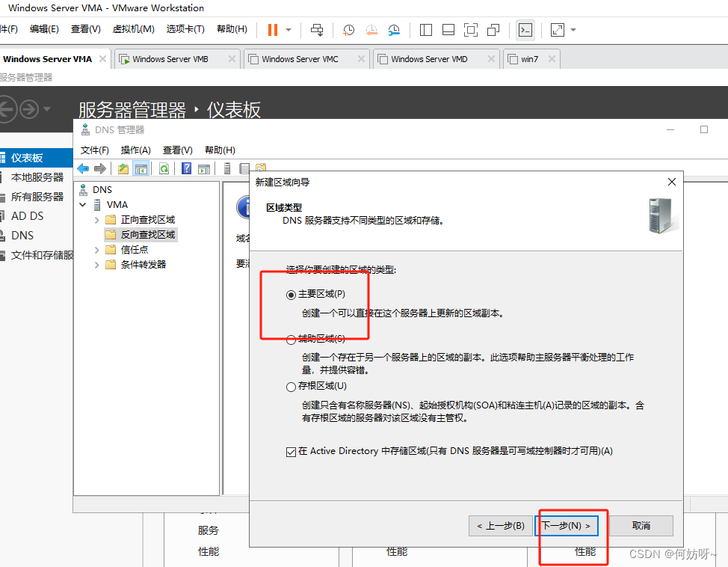The image size is (728, 567).
Task: Toggle the Active Directory zone storage checkbox
Action: [291, 452]
